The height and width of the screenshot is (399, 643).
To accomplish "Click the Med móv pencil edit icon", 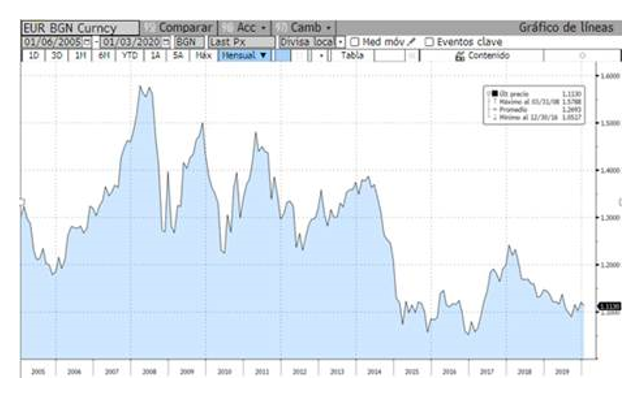I will 412,42.
